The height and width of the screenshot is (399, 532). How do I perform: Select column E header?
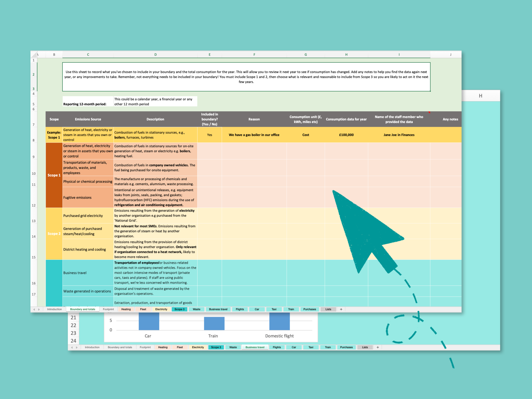(209, 55)
